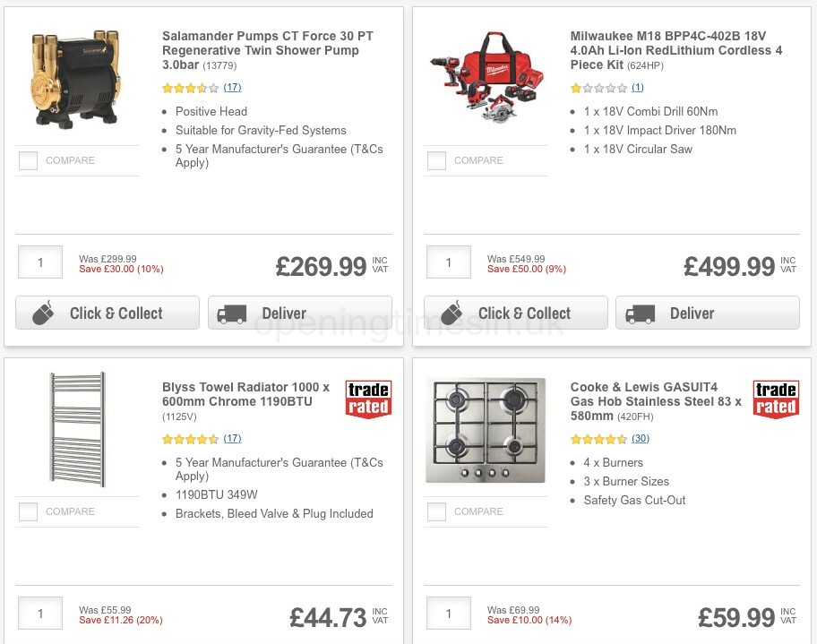Screen dimensions: 817x644
Task: Click the truck icon on Salamander Deliver button
Action: [232, 313]
